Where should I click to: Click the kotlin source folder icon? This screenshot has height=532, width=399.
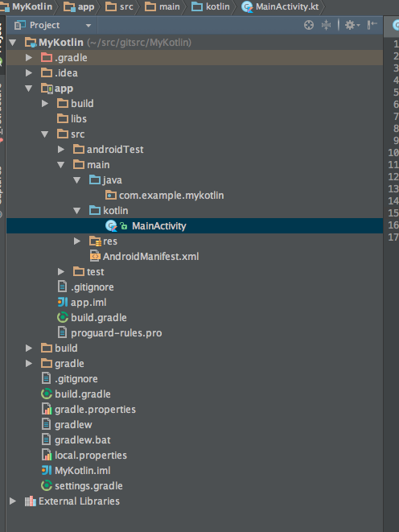click(x=95, y=210)
